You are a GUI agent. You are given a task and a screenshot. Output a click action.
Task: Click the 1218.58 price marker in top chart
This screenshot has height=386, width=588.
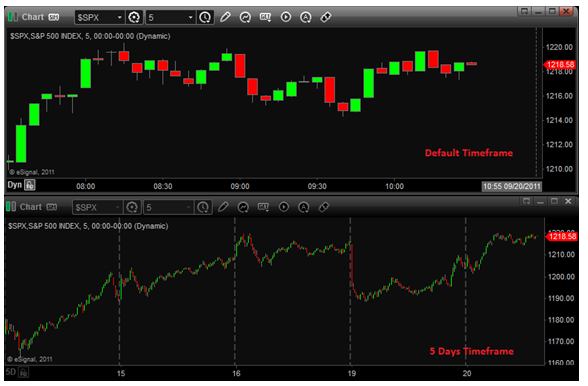(x=560, y=65)
